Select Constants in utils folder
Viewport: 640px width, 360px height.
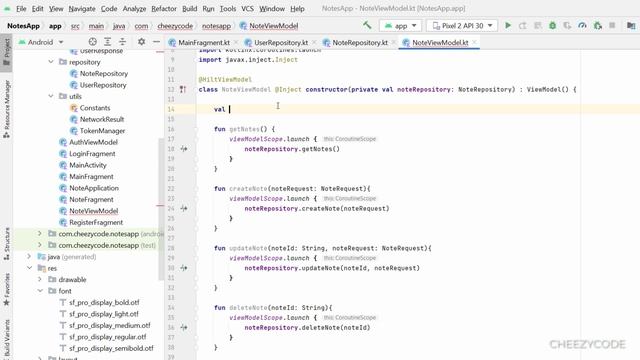tap(95, 108)
